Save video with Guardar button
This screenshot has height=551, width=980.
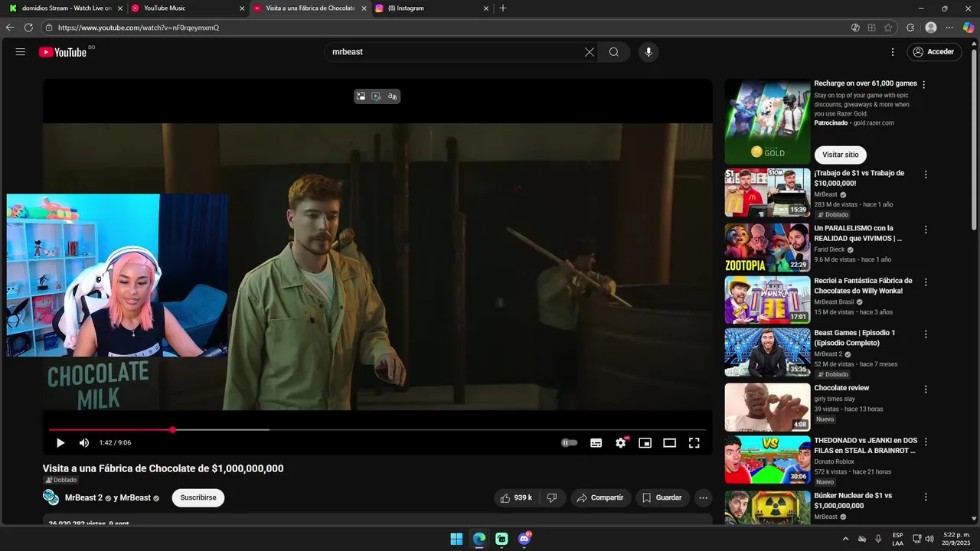(662, 498)
